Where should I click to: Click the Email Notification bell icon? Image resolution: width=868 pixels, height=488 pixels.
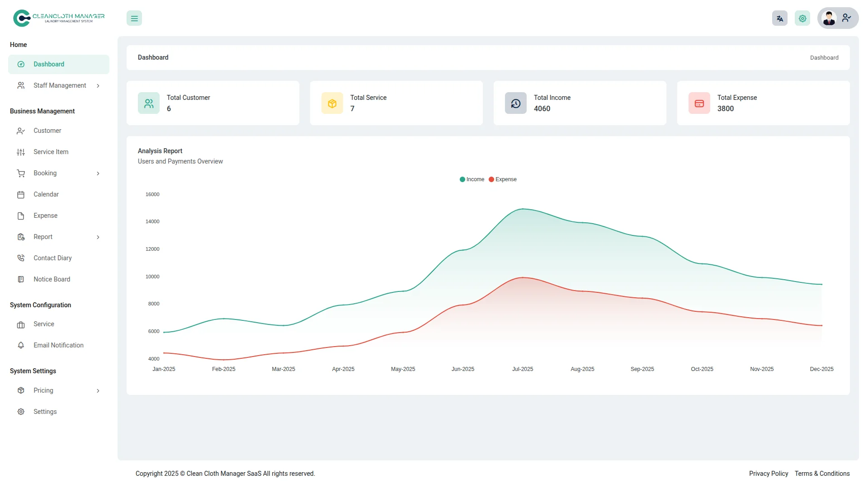pos(21,345)
